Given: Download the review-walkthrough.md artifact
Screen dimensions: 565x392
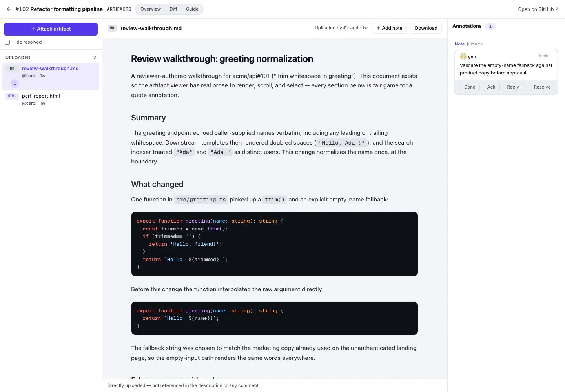Looking at the screenshot, I should click(x=426, y=28).
